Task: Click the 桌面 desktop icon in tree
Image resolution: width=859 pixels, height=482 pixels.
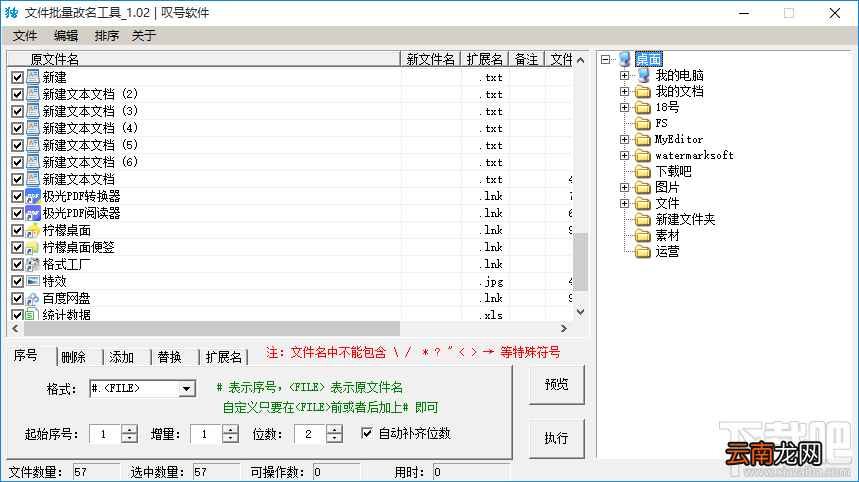Action: click(625, 59)
